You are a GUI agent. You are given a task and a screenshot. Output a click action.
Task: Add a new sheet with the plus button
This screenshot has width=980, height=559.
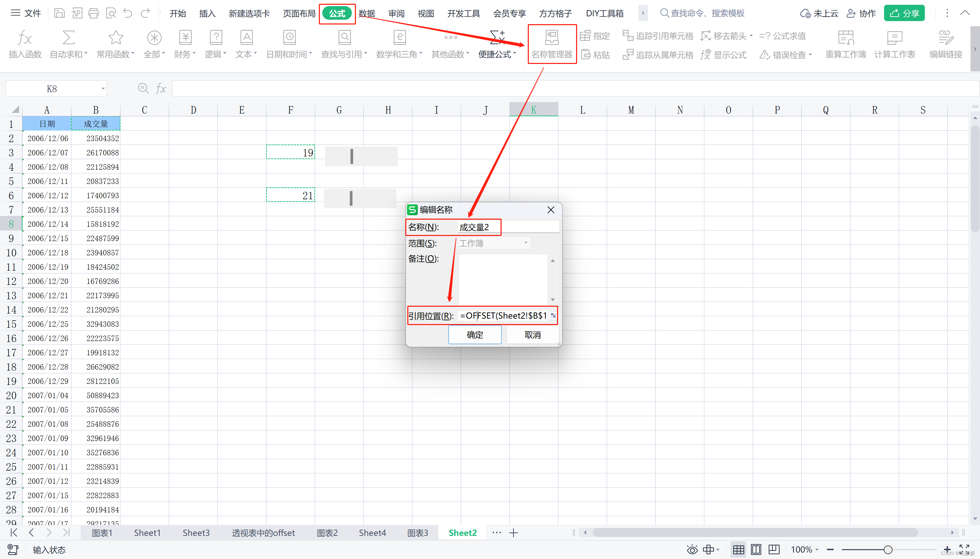513,533
